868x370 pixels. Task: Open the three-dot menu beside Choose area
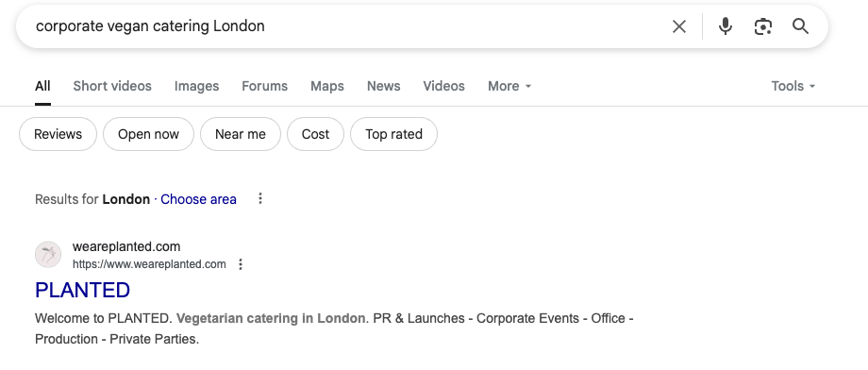click(260, 199)
